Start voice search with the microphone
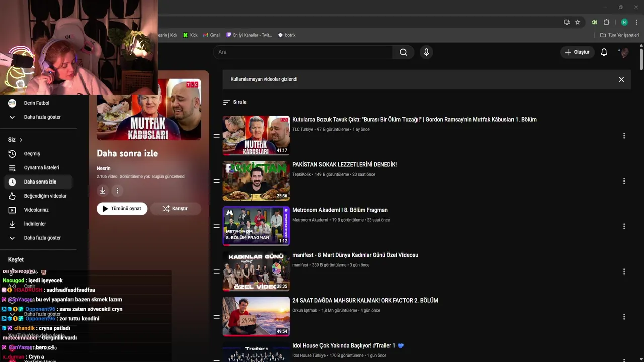 [426, 52]
